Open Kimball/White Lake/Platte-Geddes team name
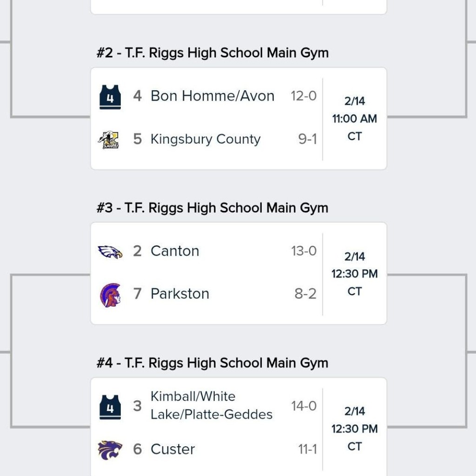The image size is (476, 476). click(212, 405)
